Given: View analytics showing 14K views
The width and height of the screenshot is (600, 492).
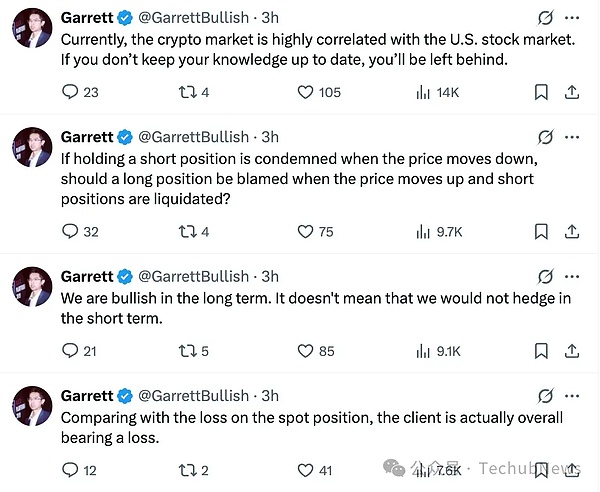Looking at the screenshot, I should [423, 92].
